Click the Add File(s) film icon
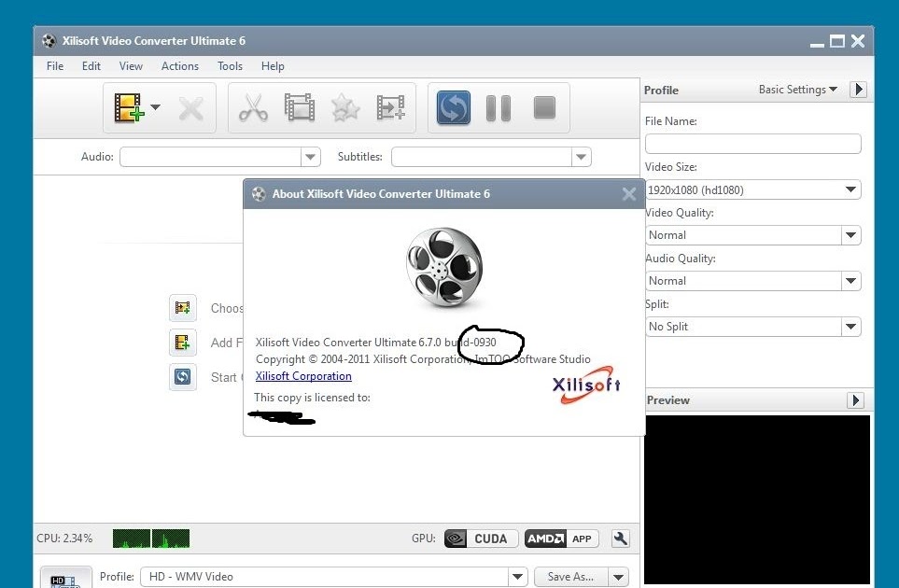Screen dimensions: 899x588 [129, 107]
